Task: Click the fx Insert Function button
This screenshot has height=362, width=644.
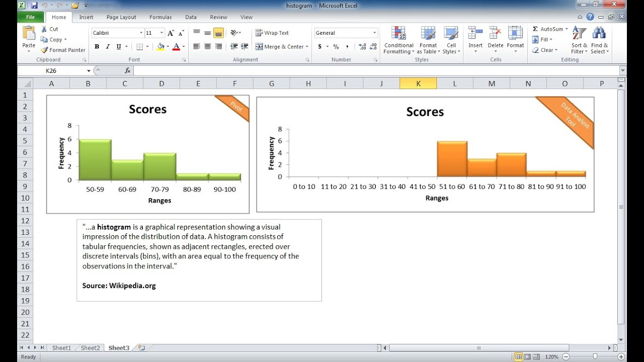Action: click(x=128, y=71)
